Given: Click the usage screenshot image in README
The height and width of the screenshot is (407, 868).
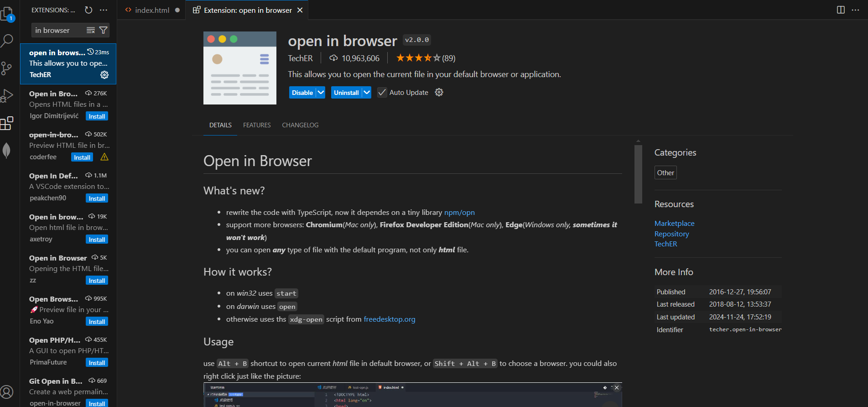Looking at the screenshot, I should tap(412, 395).
